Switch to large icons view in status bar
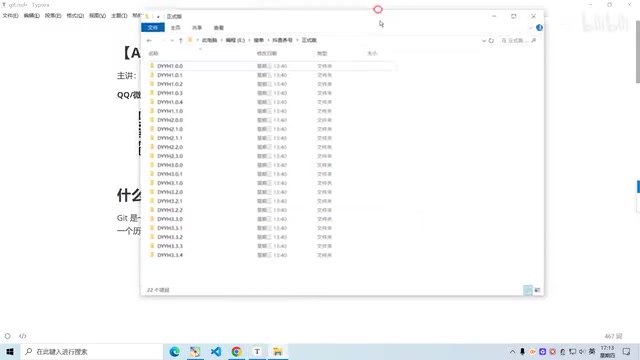Image resolution: width=640 pixels, height=360 pixels. [537, 290]
